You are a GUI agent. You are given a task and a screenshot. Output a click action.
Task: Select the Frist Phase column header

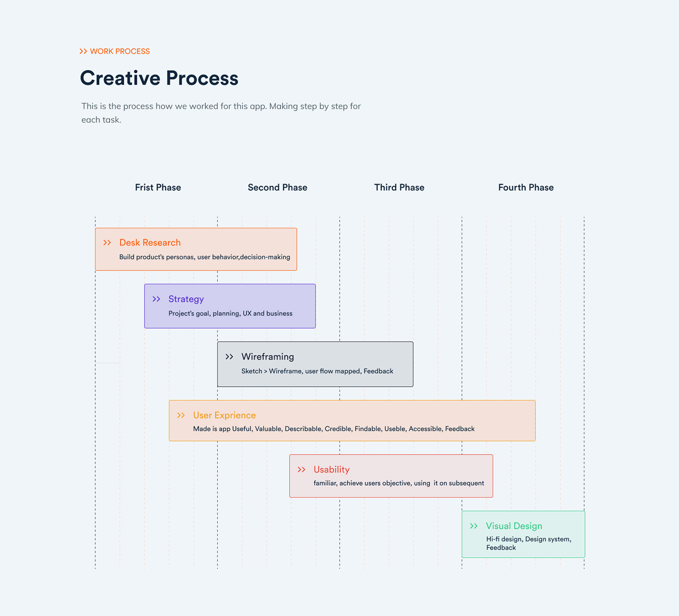click(158, 188)
